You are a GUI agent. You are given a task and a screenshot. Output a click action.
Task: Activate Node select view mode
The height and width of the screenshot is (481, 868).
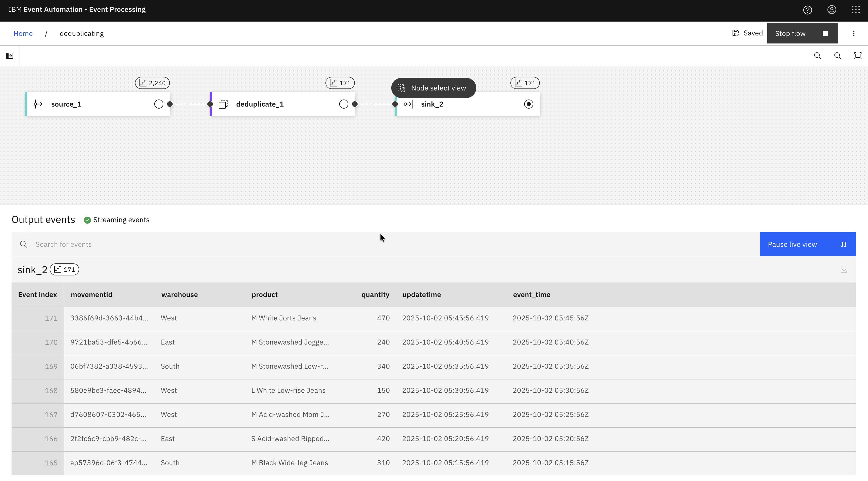click(x=433, y=88)
